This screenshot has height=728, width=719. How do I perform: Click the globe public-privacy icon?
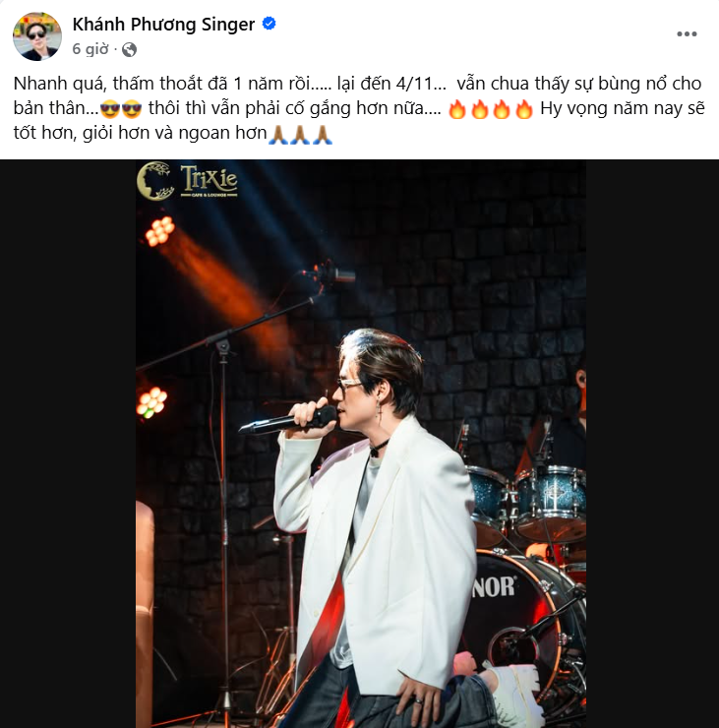point(129,49)
